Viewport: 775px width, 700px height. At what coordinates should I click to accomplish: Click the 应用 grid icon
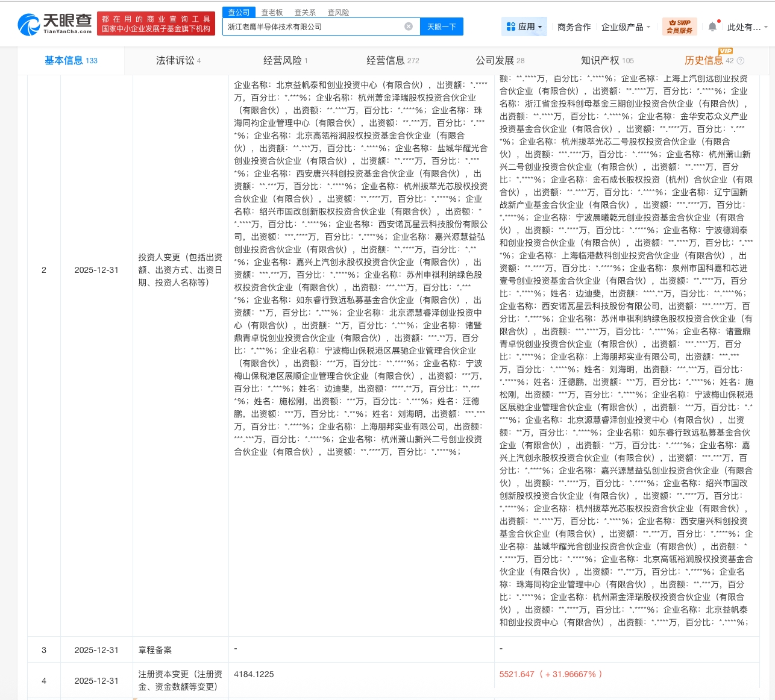[510, 27]
